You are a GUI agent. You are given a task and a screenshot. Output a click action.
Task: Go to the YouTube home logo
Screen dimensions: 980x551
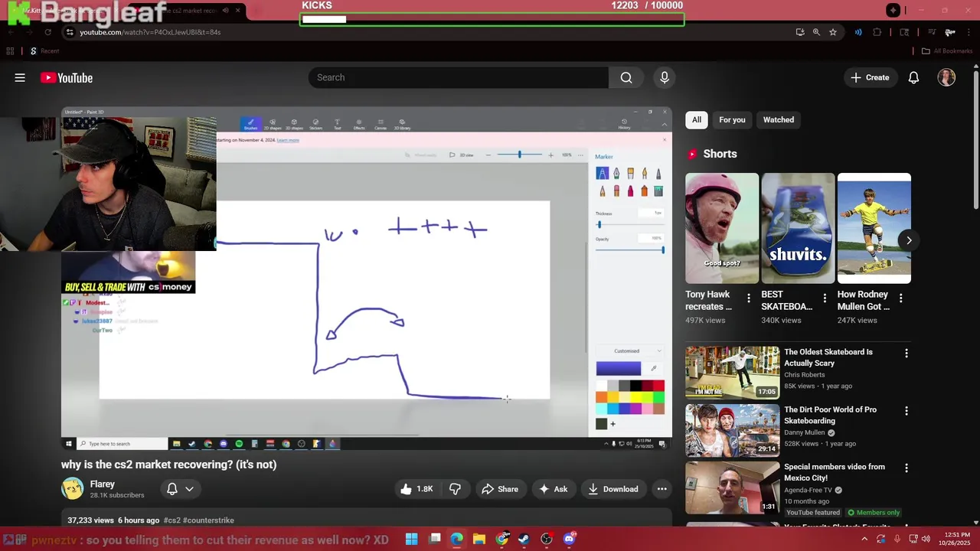tap(67, 78)
